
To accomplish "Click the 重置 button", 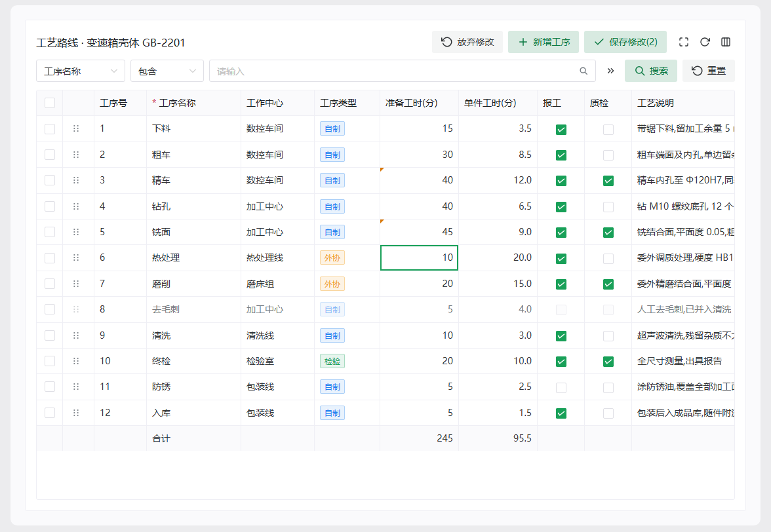I will click(x=709, y=71).
